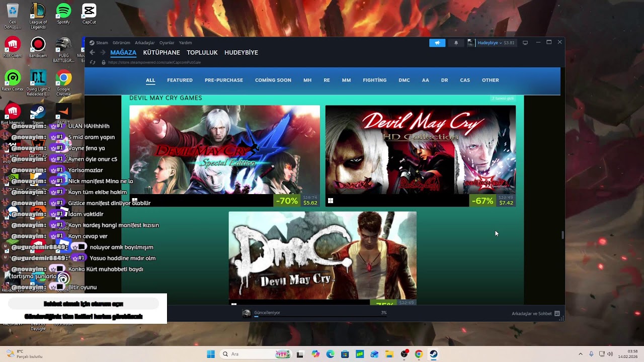Open Outlook from the taskbar
644x362 pixels.
374,354
